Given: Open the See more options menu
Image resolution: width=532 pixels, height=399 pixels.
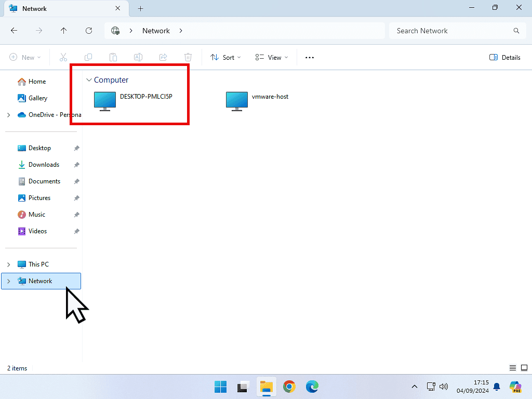Looking at the screenshot, I should click(x=310, y=58).
